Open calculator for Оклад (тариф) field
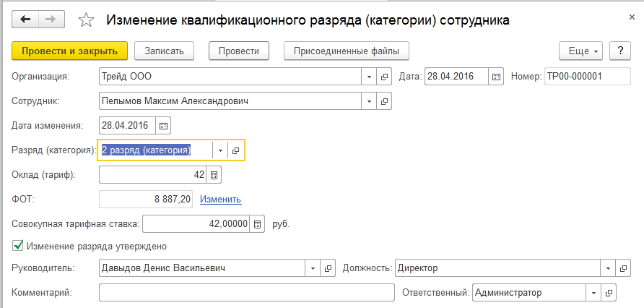 [214, 175]
